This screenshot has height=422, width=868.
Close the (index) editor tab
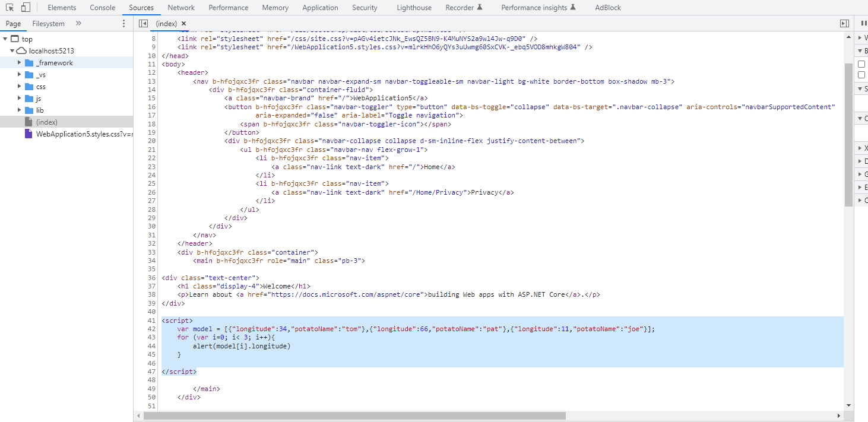[x=184, y=24]
